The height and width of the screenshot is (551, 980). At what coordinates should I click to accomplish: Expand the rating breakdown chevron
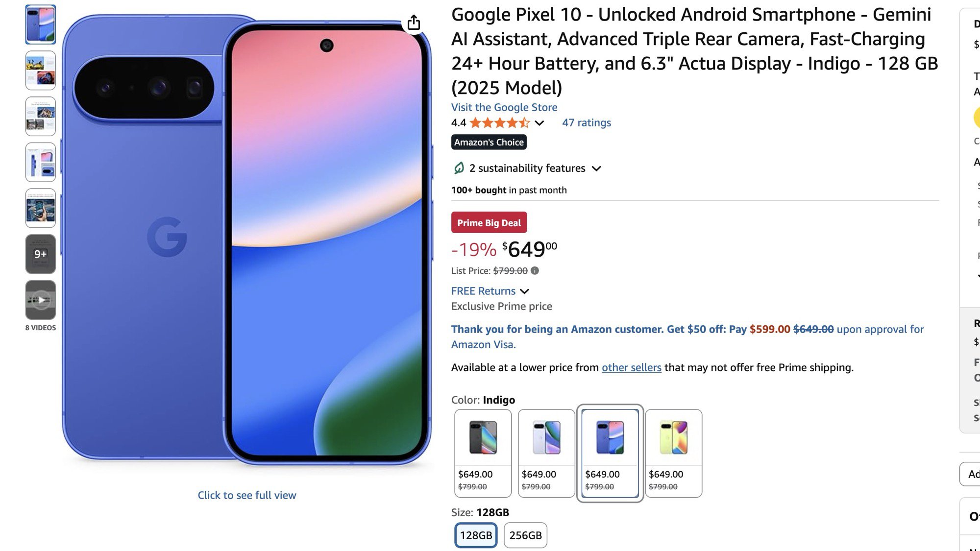[x=539, y=123]
